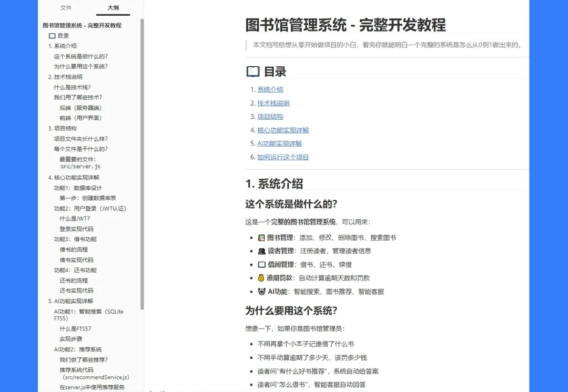Select outline item 推荐系统代码 (src/recommendService.js)

tap(94, 374)
